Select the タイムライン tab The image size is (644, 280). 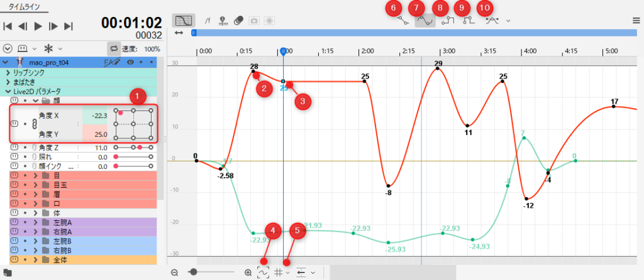(x=25, y=4)
